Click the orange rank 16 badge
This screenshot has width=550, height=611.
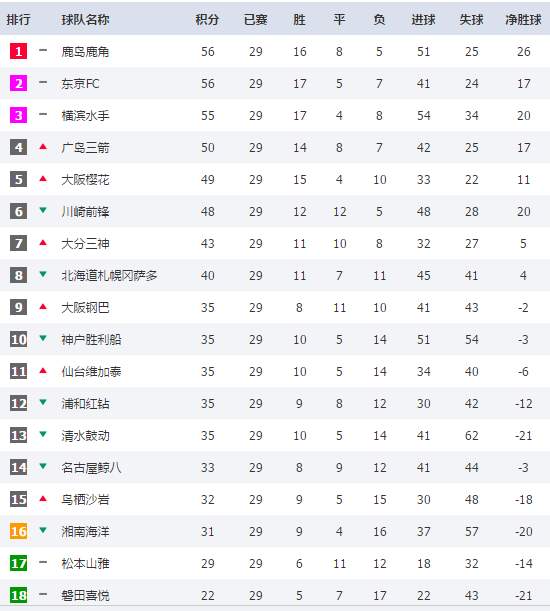19,531
